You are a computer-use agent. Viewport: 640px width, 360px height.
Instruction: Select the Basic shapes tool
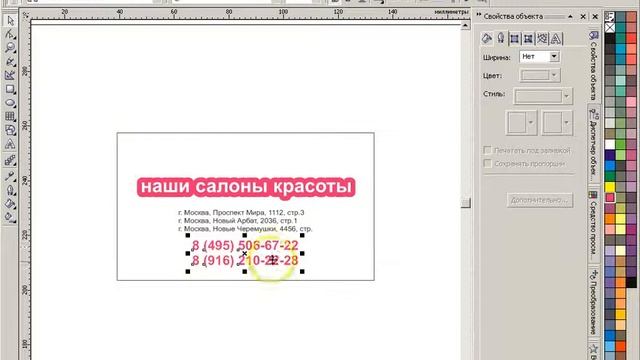click(x=10, y=131)
